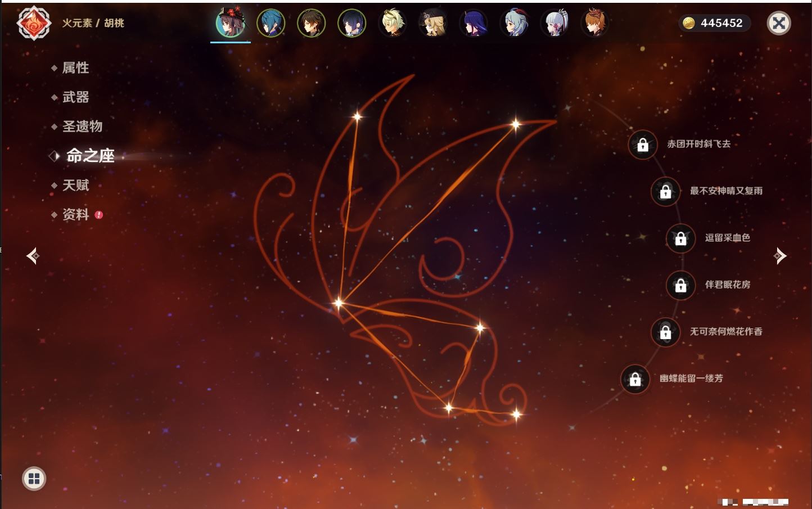Viewport: 812px width, 509px height.
Task: Select constellation label 逗留采血色
Action: coord(728,238)
